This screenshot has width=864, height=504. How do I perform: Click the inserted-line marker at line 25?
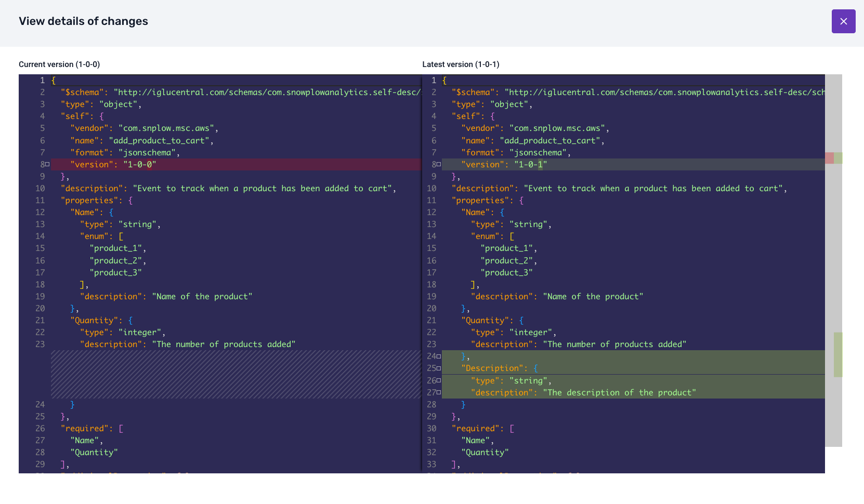point(438,368)
